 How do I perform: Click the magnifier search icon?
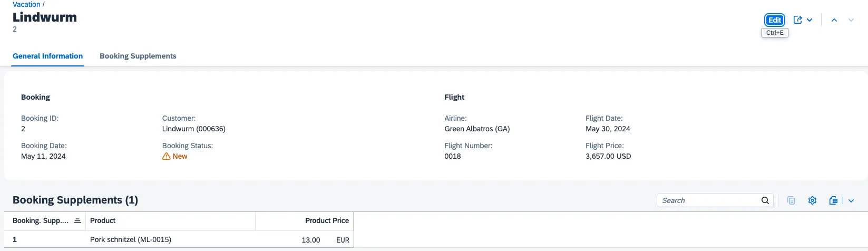[x=765, y=200]
